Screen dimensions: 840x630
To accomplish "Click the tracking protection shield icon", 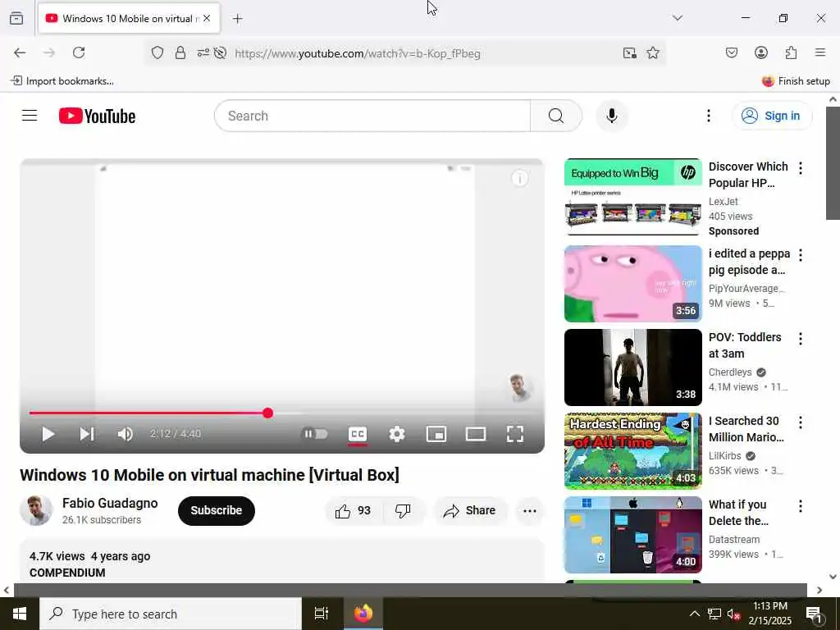I will coord(157,52).
